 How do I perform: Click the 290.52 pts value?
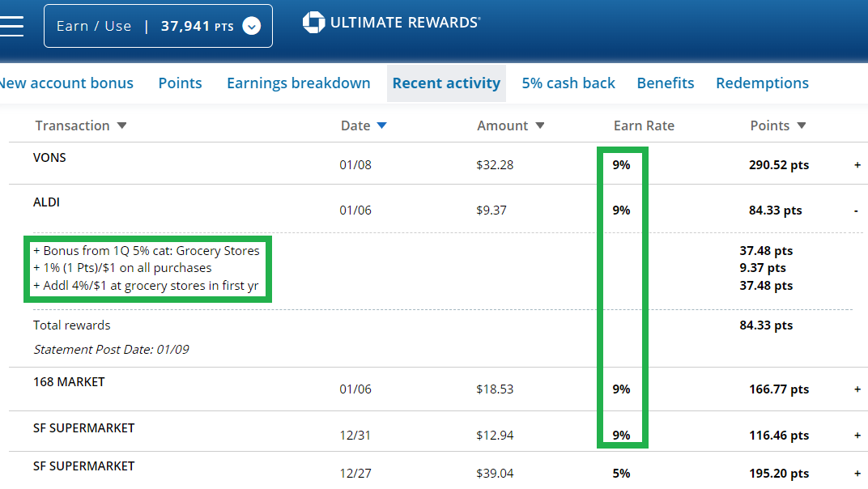click(x=779, y=165)
